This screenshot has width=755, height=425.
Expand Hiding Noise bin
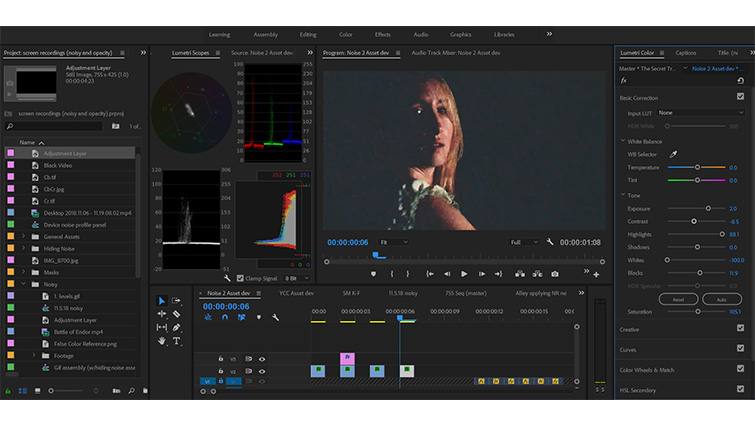pos(23,248)
